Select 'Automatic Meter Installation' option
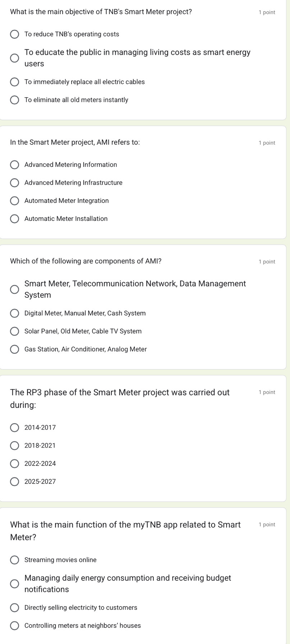The height and width of the screenshot is (644, 290). (x=14, y=219)
